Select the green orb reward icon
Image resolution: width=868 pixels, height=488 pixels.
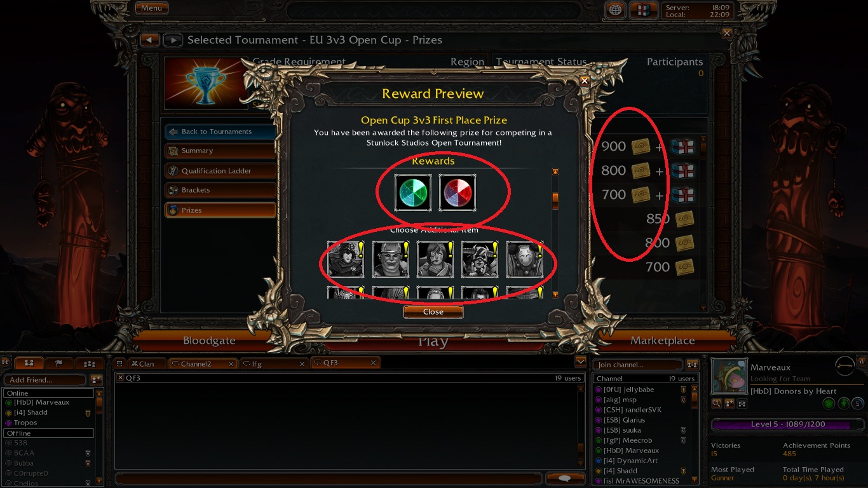(x=413, y=193)
